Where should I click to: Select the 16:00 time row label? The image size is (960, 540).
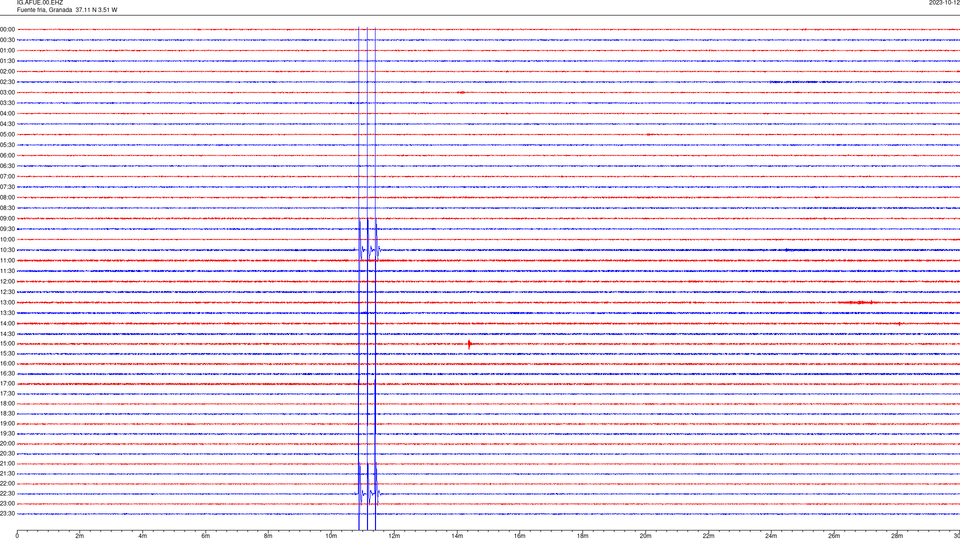[x=7, y=364]
